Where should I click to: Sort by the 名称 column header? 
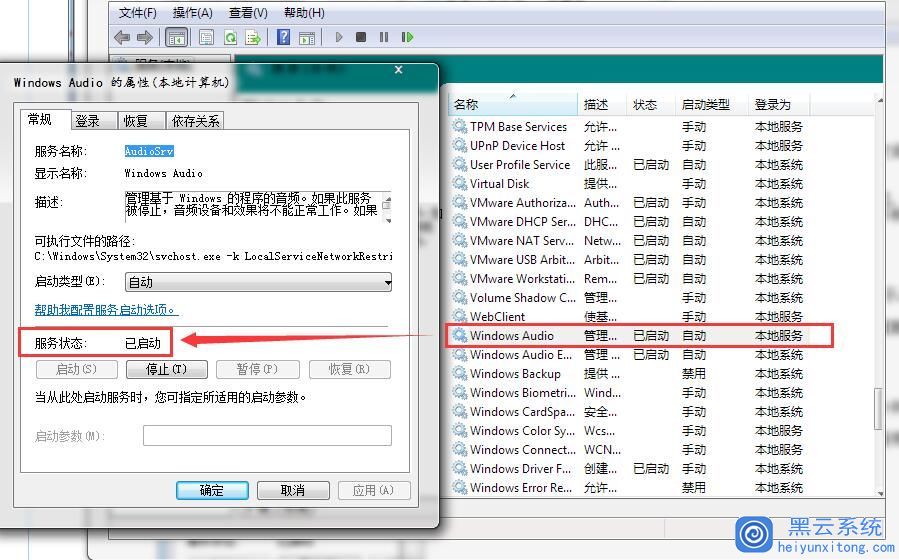(513, 104)
